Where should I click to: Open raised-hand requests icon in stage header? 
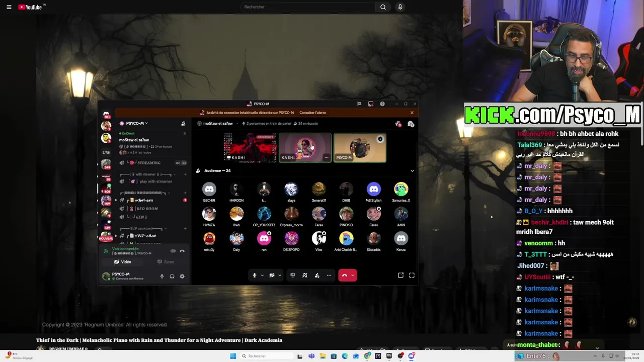tap(398, 124)
